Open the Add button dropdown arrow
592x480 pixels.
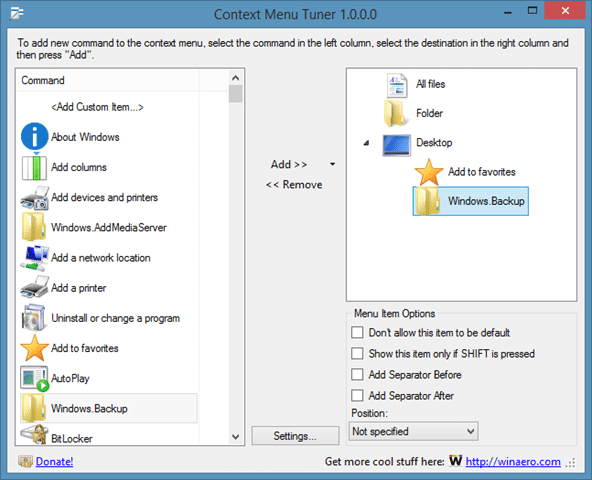pyautogui.click(x=333, y=164)
